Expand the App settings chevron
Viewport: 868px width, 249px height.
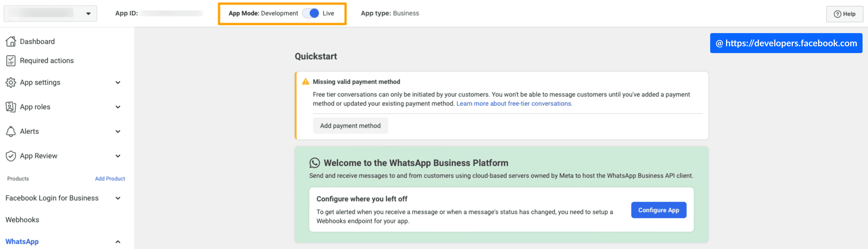coord(118,83)
